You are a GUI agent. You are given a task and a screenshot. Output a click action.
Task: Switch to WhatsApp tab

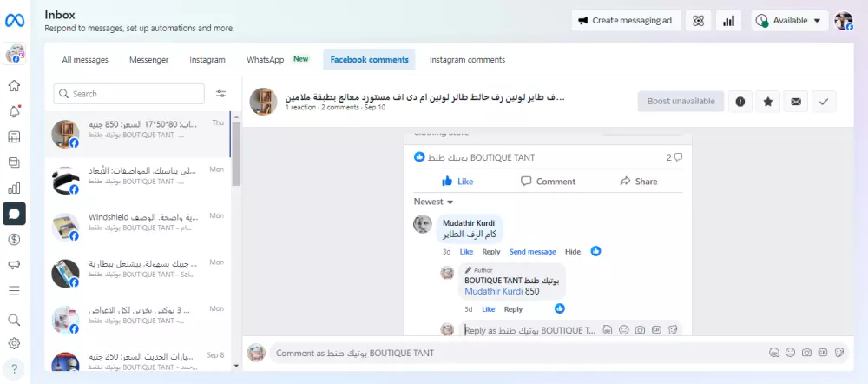point(278,59)
